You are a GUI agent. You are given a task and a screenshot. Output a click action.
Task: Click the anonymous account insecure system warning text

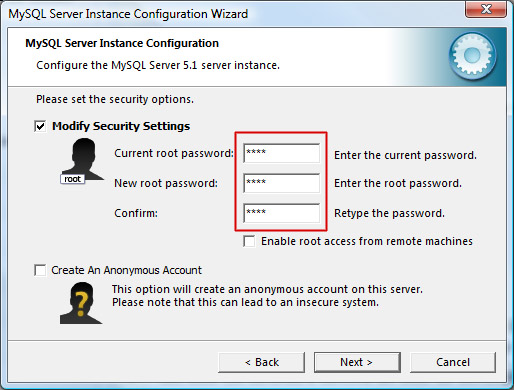pyautogui.click(x=267, y=296)
